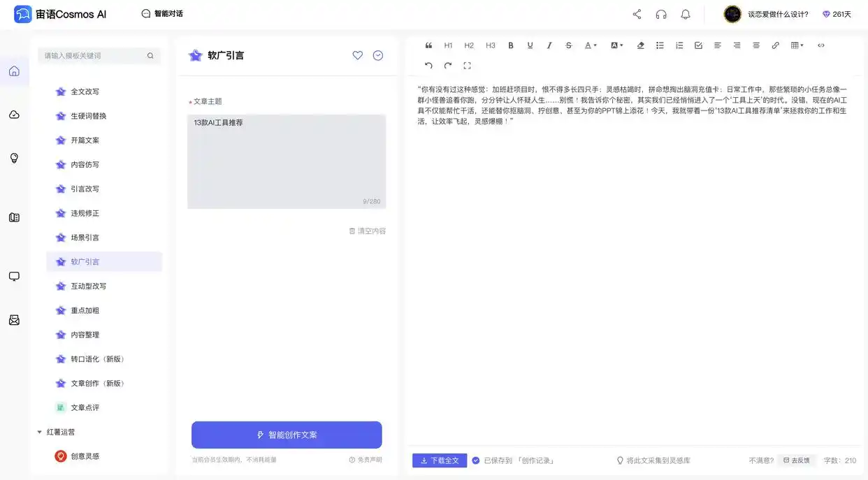Open lightbulb inspiration icon in sidebar
The width and height of the screenshot is (868, 480).
coord(14,158)
